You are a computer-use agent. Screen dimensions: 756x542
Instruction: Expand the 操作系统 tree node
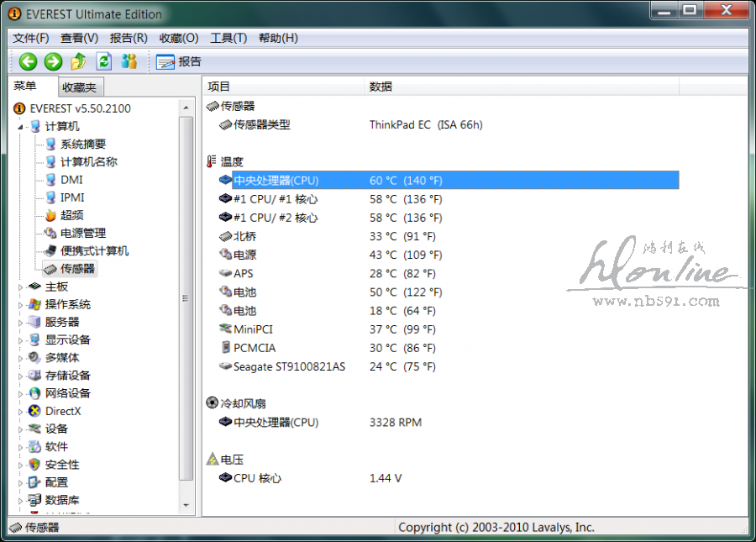(20, 305)
